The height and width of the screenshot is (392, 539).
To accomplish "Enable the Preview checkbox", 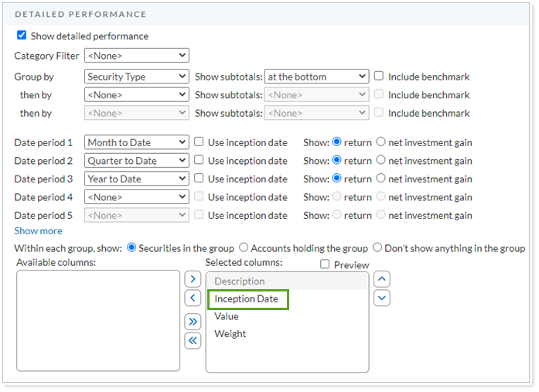I will tap(326, 265).
